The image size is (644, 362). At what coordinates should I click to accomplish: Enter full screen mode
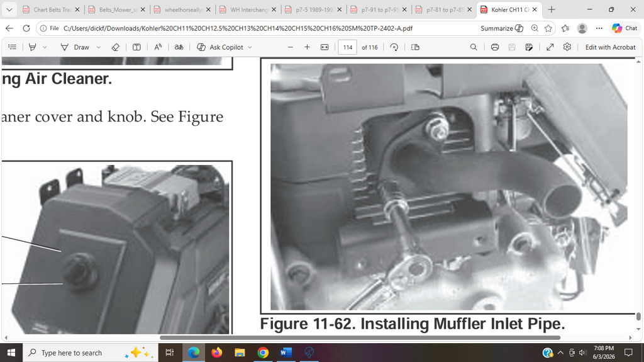coord(550,47)
